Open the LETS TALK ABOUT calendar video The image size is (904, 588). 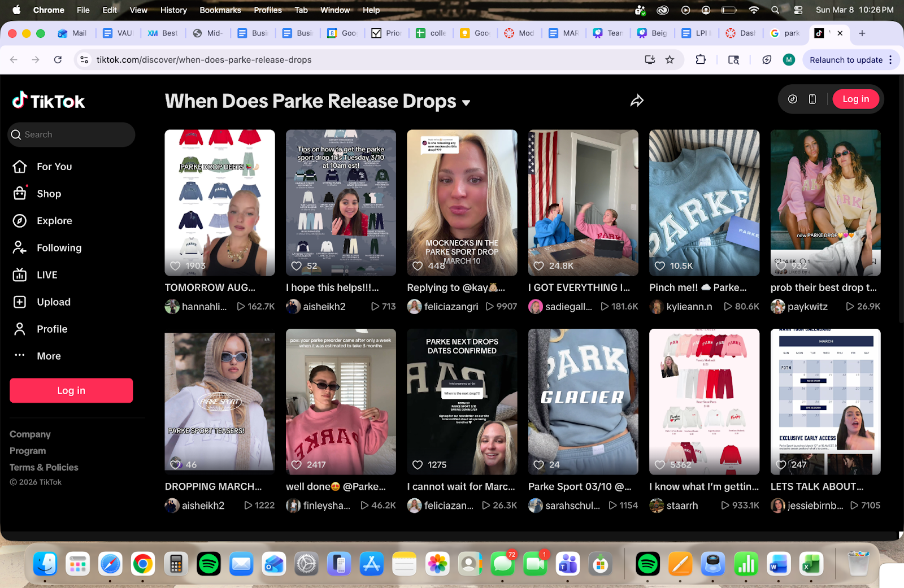click(825, 402)
